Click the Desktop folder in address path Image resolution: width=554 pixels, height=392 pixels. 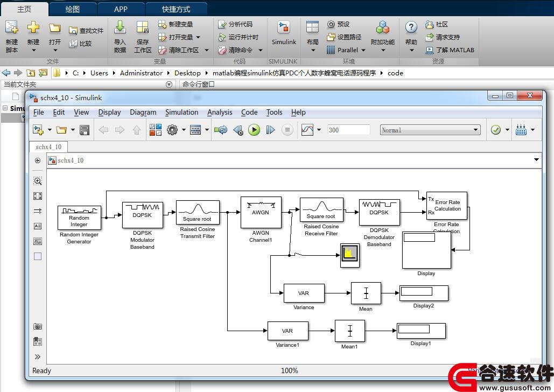pos(187,73)
